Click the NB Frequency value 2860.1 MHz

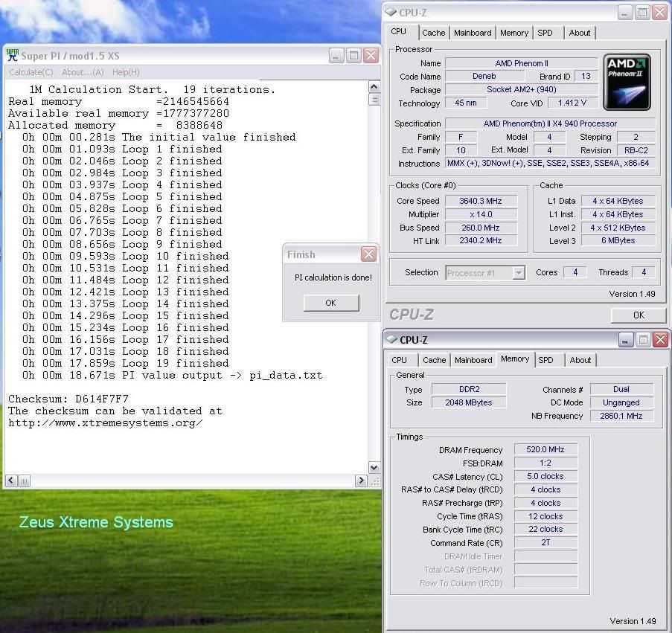[621, 416]
